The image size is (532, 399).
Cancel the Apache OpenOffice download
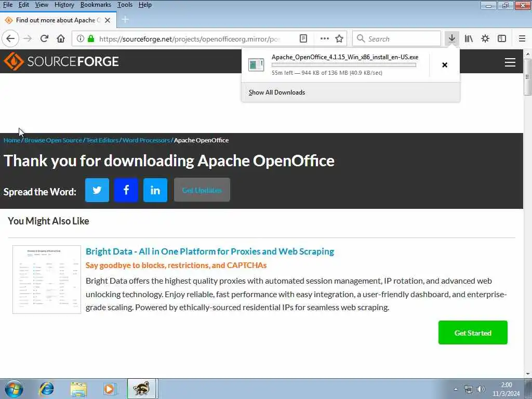point(445,65)
